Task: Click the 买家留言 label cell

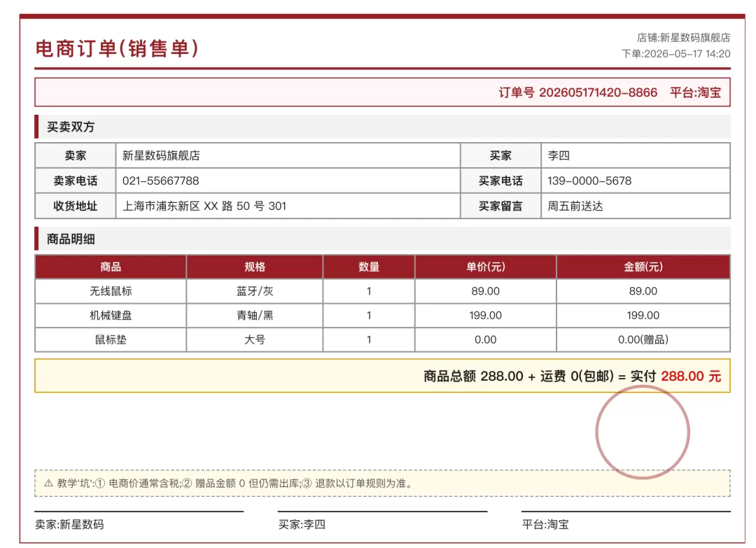Action: (x=501, y=206)
